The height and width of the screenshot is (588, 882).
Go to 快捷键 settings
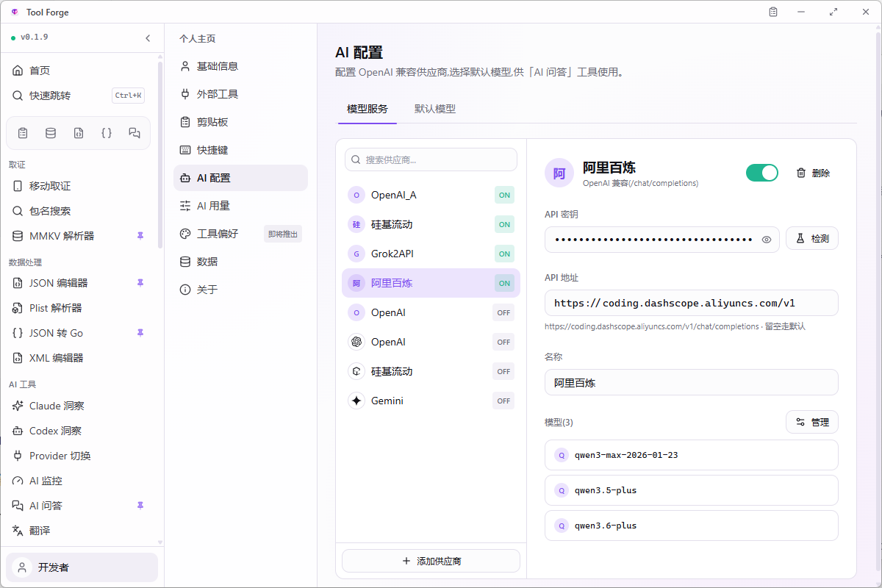[240, 150]
